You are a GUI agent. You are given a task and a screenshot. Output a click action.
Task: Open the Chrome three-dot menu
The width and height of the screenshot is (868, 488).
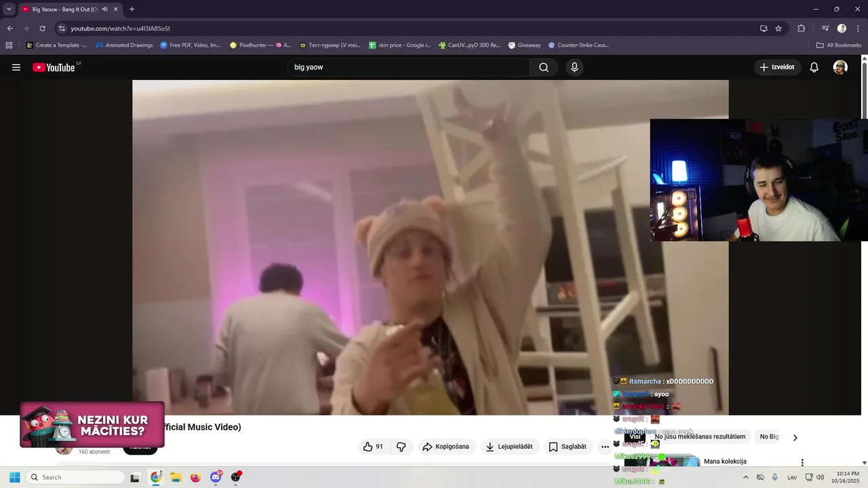(x=857, y=28)
